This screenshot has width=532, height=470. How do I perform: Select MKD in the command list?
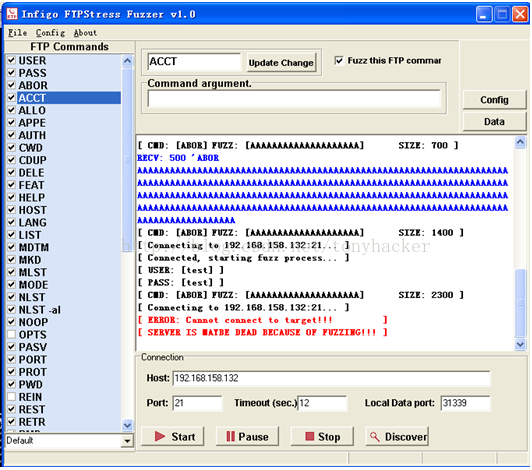click(30, 260)
